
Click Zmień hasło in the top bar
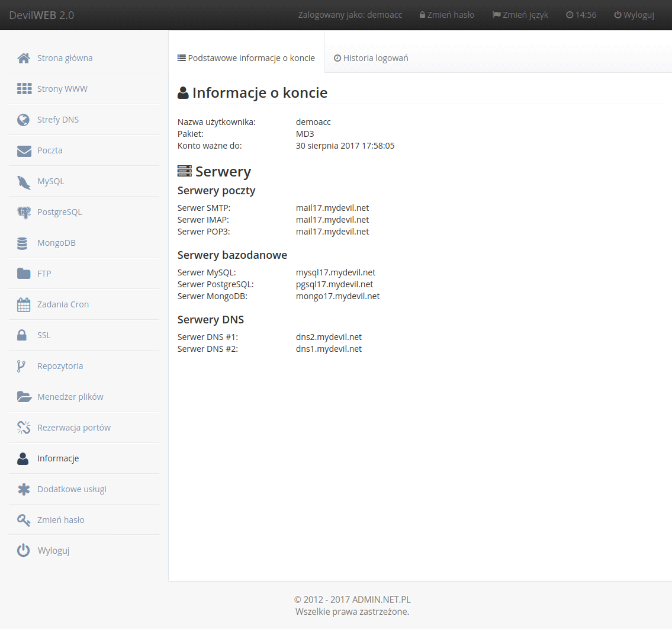pyautogui.click(x=447, y=15)
